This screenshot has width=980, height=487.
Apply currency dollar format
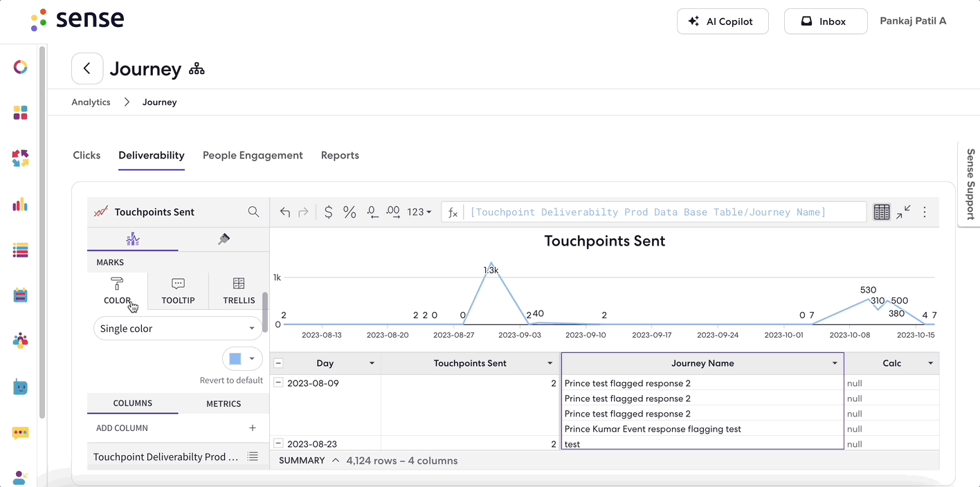click(x=328, y=212)
